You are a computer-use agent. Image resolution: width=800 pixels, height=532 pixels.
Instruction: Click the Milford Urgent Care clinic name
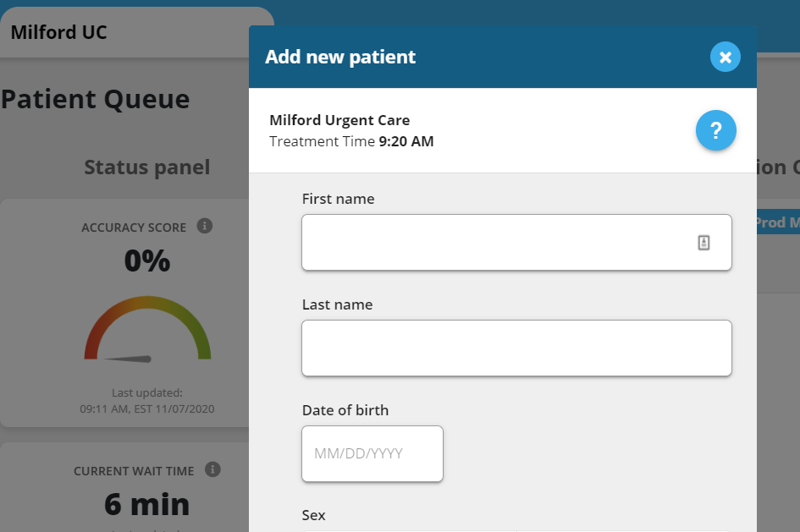tap(339, 120)
